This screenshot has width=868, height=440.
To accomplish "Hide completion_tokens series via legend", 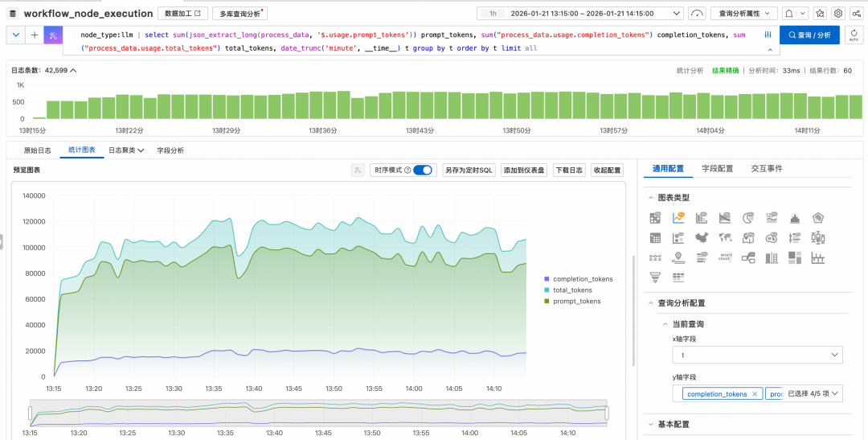I will (x=578, y=279).
